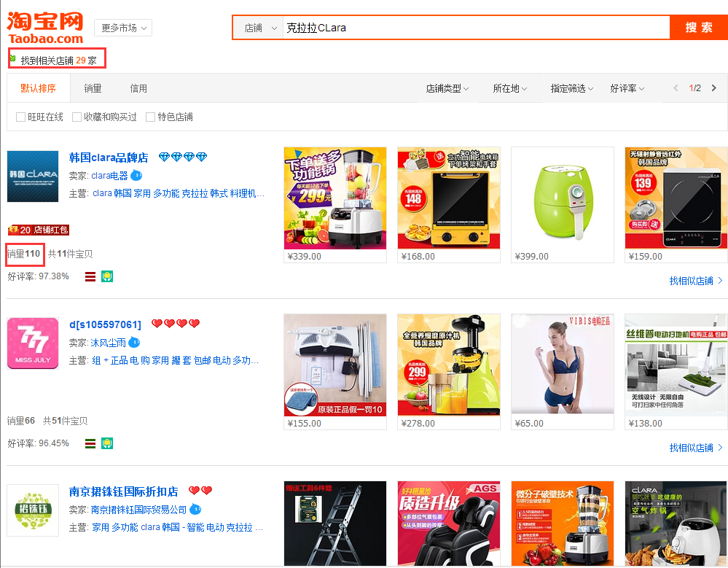Screen dimensions: 728x568
Task: Click the 主营 keywords link of 韩国clara品牌店
Action: [x=179, y=193]
